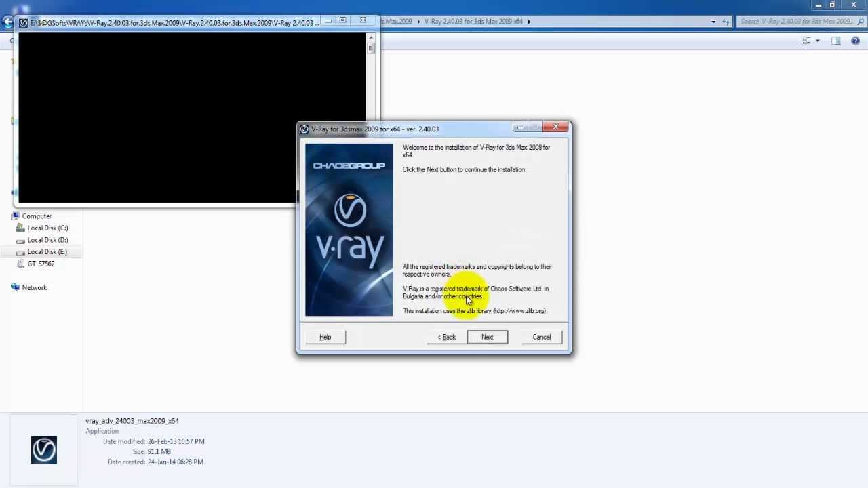Close the console window
868x488 pixels.
363,21
